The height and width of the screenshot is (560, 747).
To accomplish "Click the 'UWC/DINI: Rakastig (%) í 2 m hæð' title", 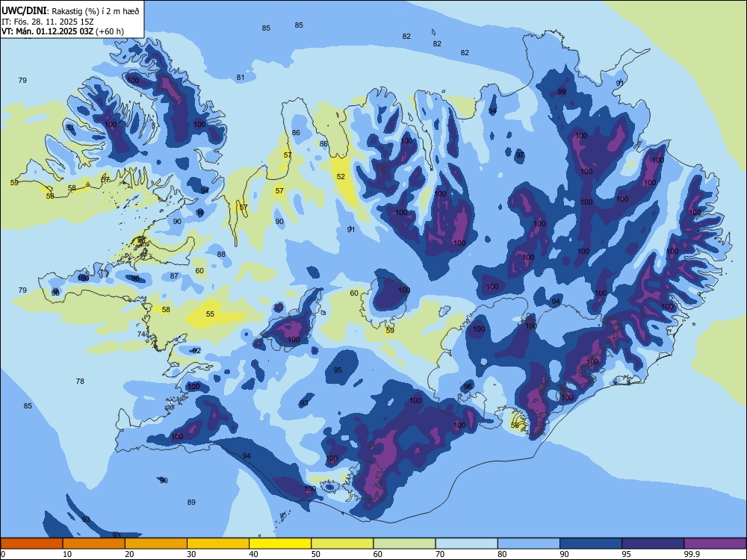I will [x=70, y=11].
